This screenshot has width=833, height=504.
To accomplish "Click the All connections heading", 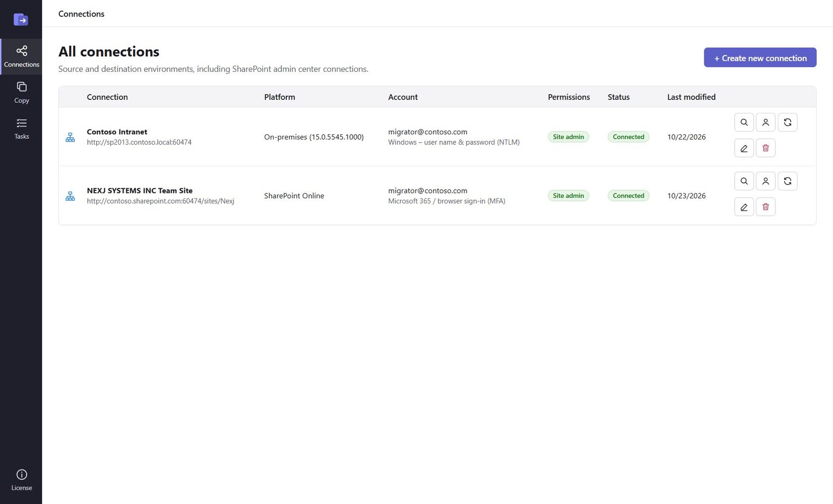I will click(x=109, y=51).
